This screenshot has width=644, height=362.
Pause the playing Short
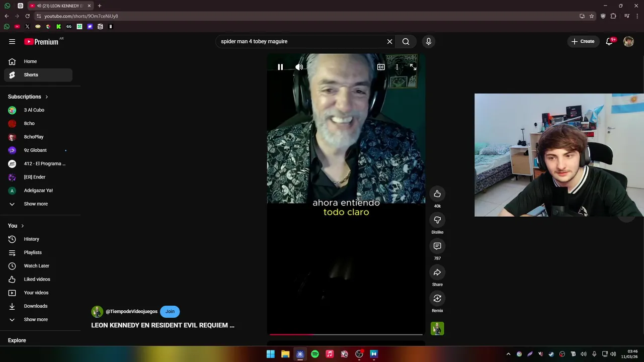(280, 67)
